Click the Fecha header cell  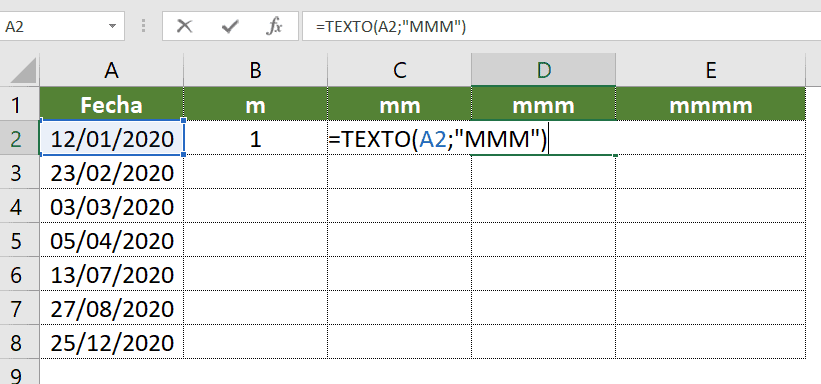(x=112, y=104)
